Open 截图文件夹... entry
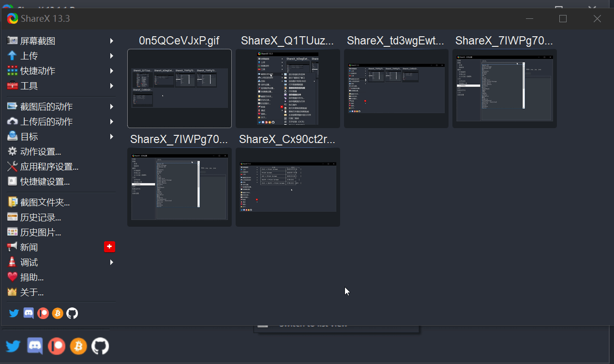The width and height of the screenshot is (614, 364). pos(61,203)
